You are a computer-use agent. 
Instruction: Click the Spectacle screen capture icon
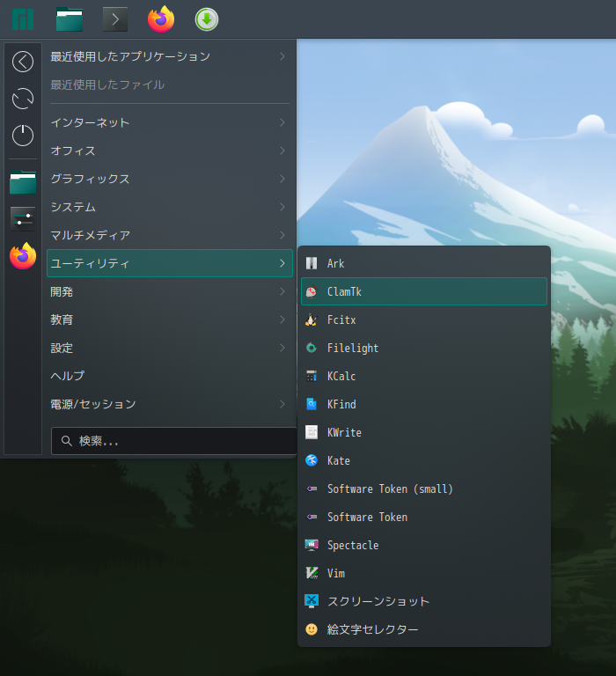312,545
